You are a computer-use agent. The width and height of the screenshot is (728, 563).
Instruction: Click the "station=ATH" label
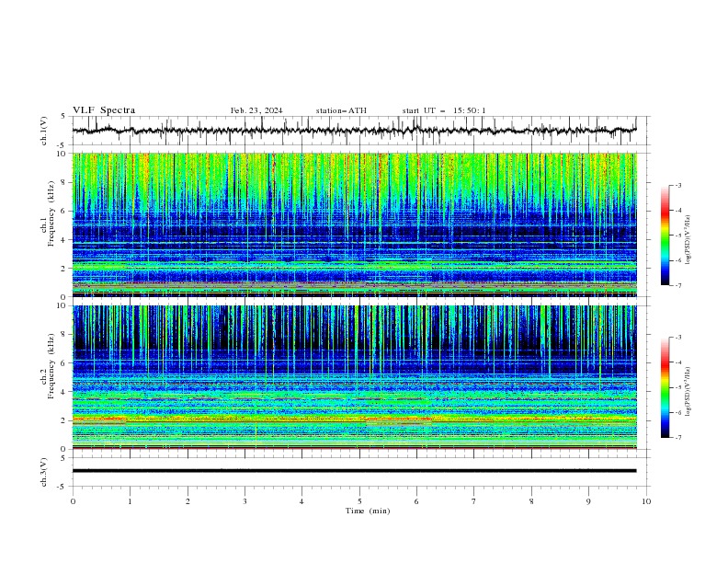(341, 110)
